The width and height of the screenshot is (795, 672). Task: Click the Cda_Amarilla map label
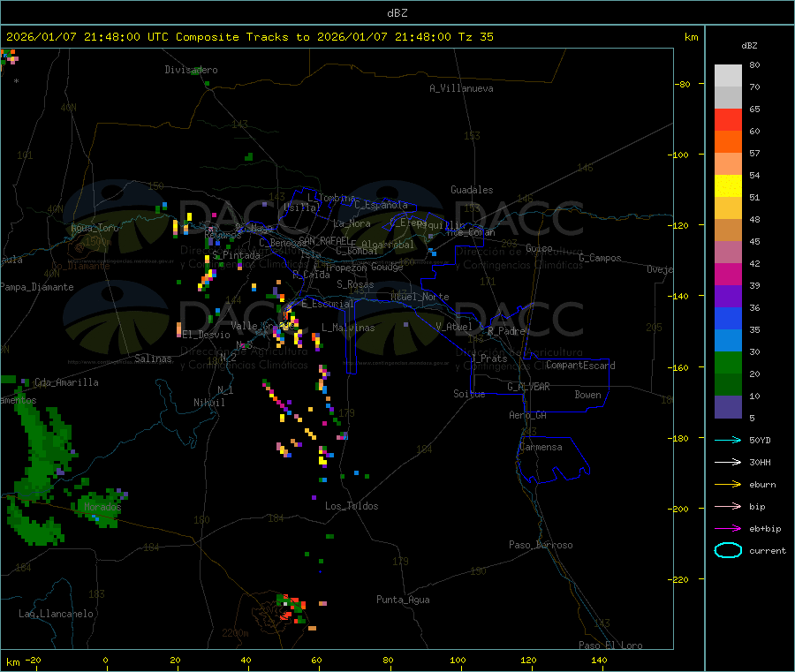(x=66, y=382)
